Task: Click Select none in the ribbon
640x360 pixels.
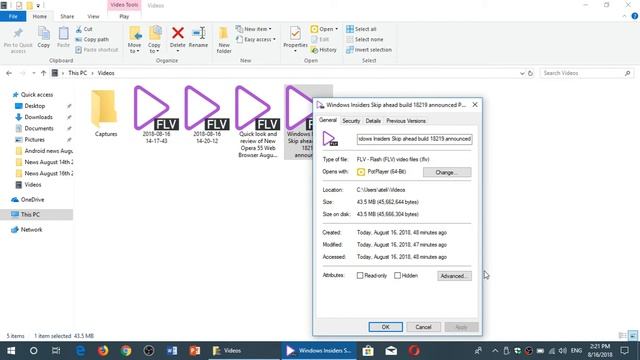Action: 364,39
